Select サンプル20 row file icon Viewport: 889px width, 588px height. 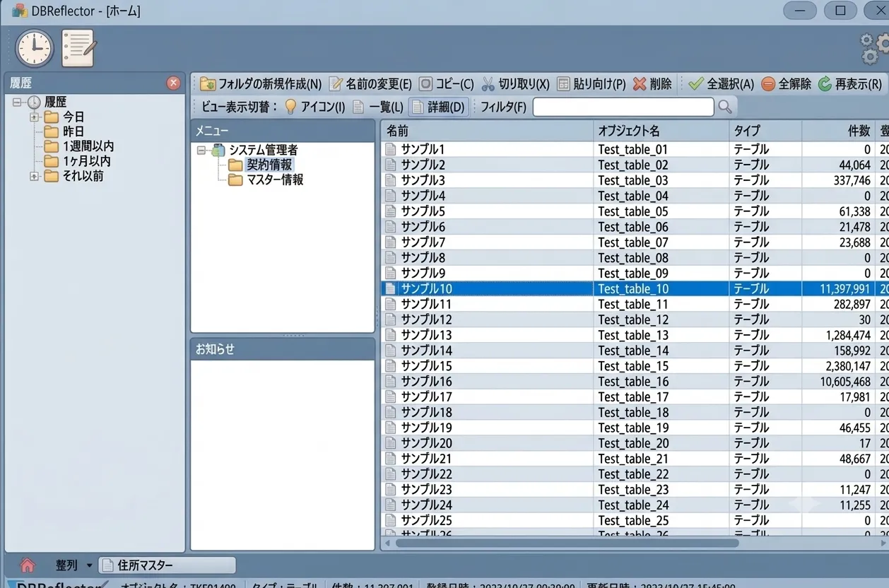(x=390, y=443)
